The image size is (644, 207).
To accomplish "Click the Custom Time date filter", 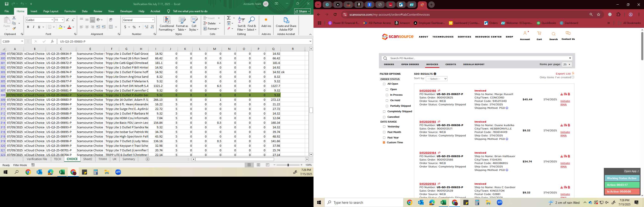I will 395,143.
